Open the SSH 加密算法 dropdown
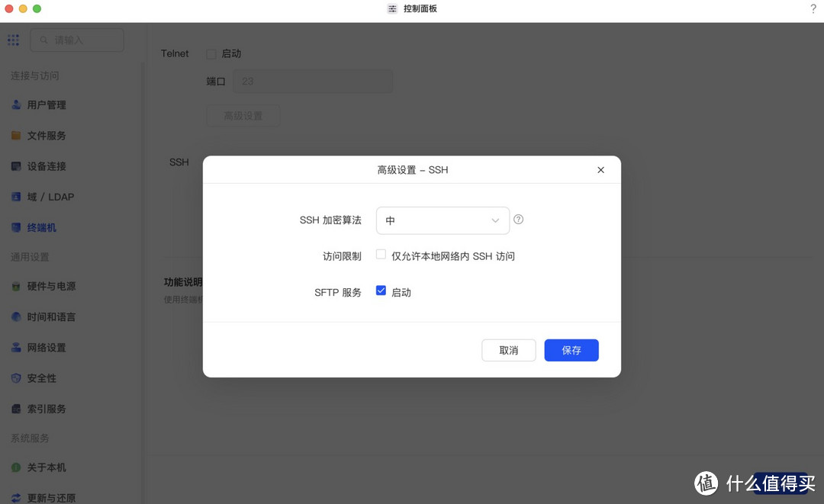The height and width of the screenshot is (504, 824). [x=443, y=220]
